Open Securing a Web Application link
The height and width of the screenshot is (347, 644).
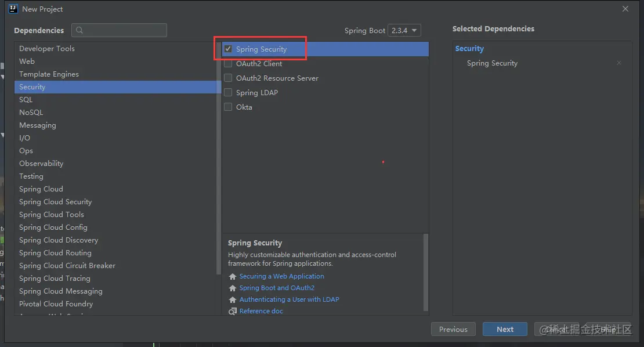tap(282, 276)
